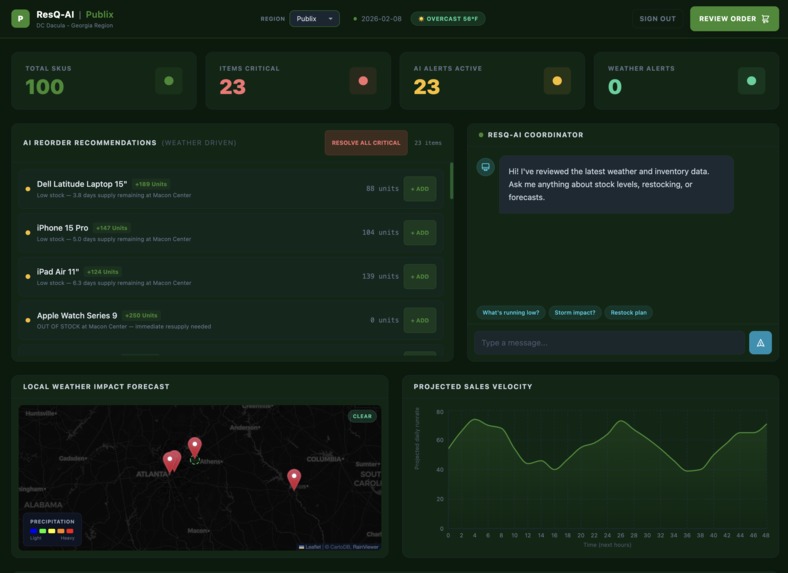Click the Total SKUs number 100
This screenshot has width=788, height=573.
pos(45,87)
